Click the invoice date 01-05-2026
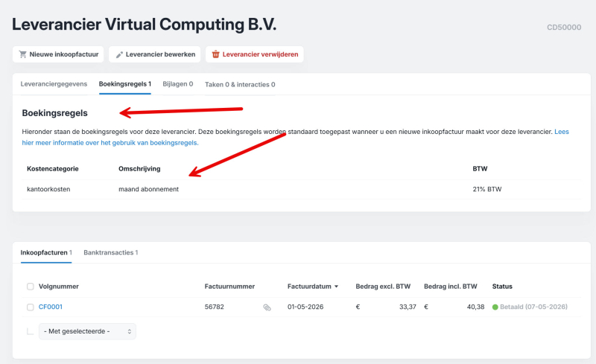The width and height of the screenshot is (596, 364). pos(305,307)
